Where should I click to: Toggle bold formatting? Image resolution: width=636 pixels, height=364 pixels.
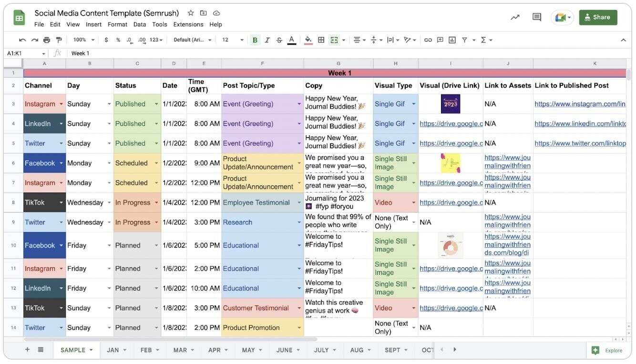tap(255, 40)
